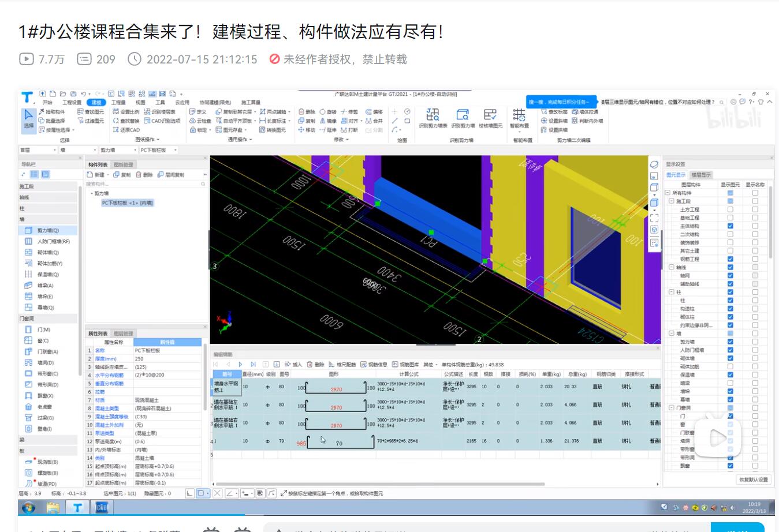Collapse the 剪力墙 node in component list
Image resolution: width=779 pixels, height=532 pixels.
point(91,194)
